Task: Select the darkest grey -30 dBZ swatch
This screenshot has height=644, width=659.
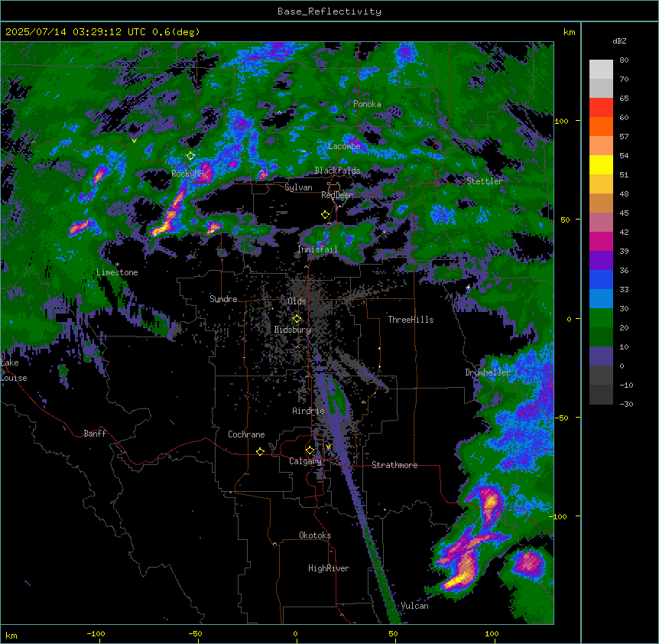Action: pos(601,395)
